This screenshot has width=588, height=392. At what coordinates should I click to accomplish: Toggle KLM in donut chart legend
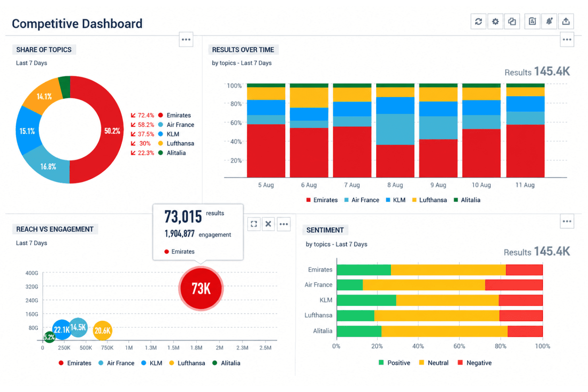(x=169, y=134)
